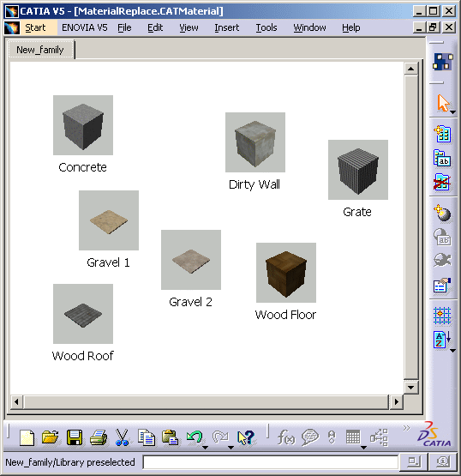
Task: Click the What's This help cursor icon
Action: (x=246, y=437)
